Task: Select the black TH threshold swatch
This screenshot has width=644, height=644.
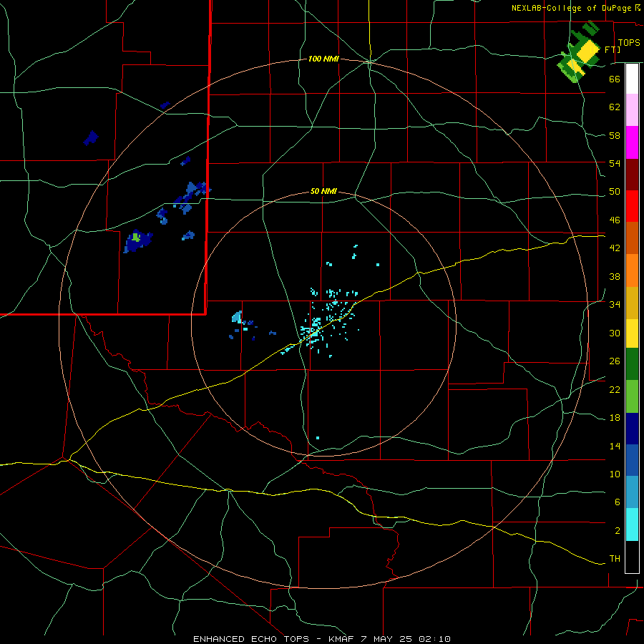Action: [x=632, y=557]
